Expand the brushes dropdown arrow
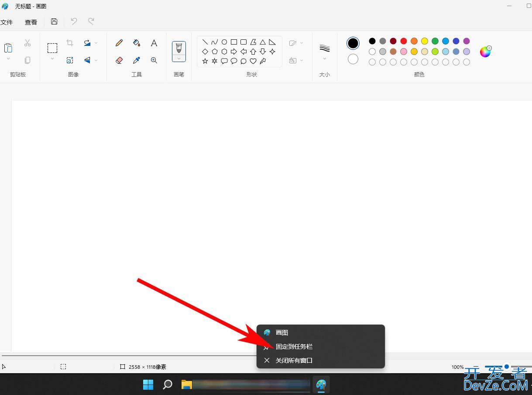 (x=179, y=59)
